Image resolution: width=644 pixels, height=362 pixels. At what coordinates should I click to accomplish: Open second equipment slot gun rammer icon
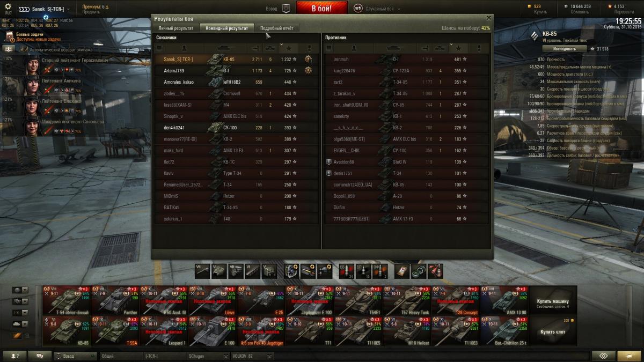[x=308, y=271]
